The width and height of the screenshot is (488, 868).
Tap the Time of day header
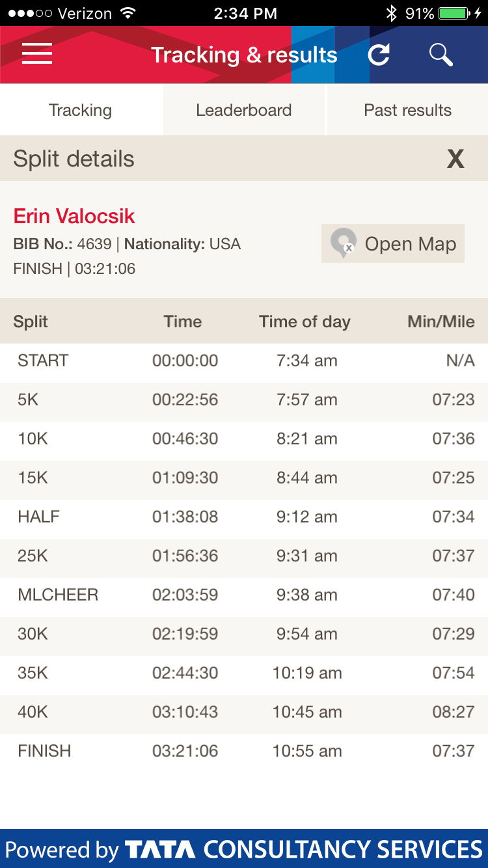coord(305,321)
